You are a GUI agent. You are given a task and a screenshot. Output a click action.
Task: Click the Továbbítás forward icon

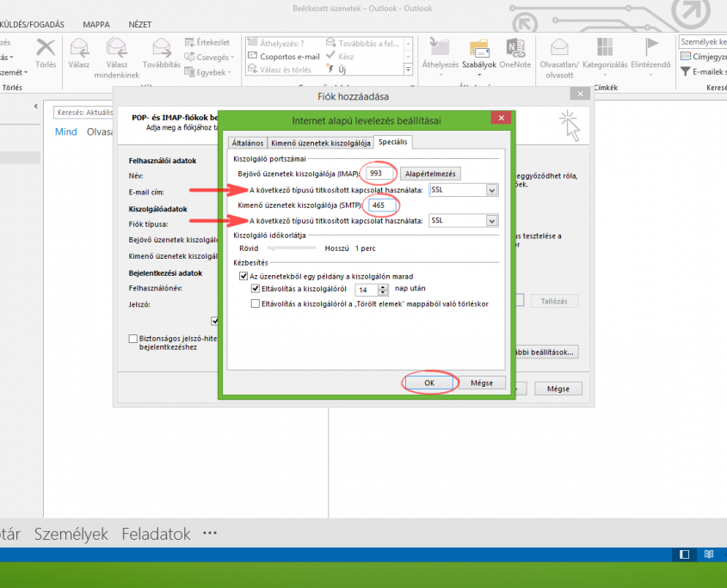coord(161,47)
